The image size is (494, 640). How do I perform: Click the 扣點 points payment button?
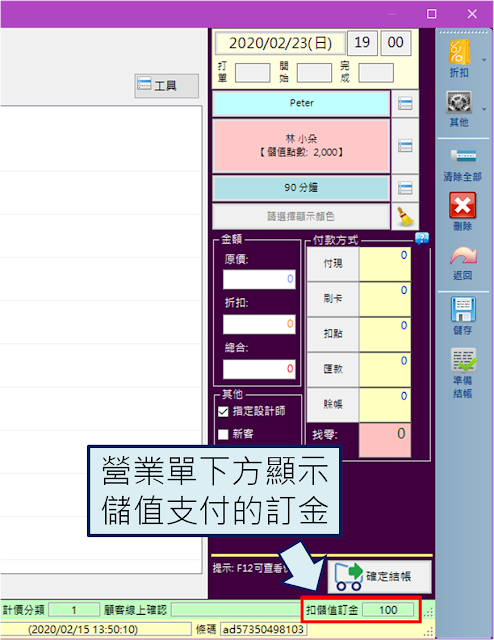[x=333, y=334]
